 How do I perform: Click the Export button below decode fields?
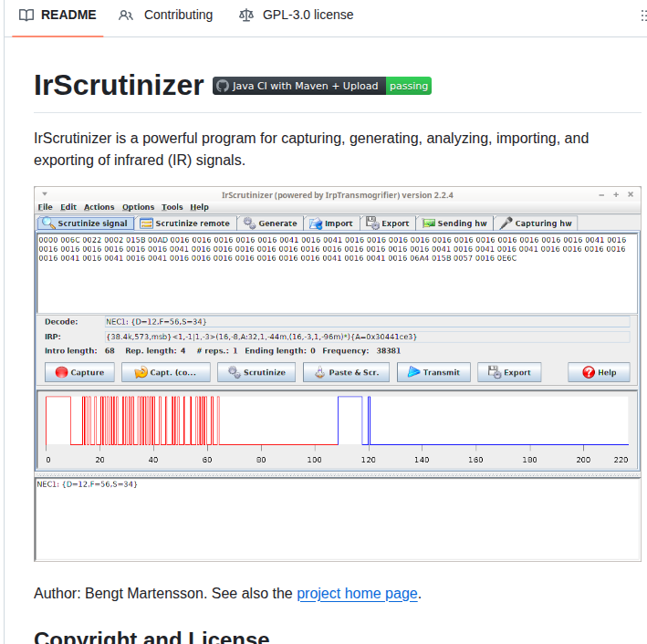[509, 372]
